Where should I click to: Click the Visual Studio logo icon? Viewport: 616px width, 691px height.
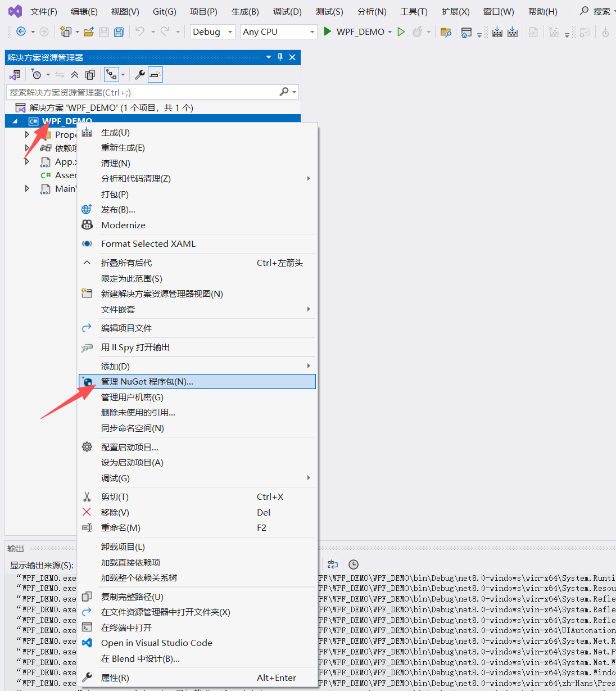pyautogui.click(x=15, y=11)
